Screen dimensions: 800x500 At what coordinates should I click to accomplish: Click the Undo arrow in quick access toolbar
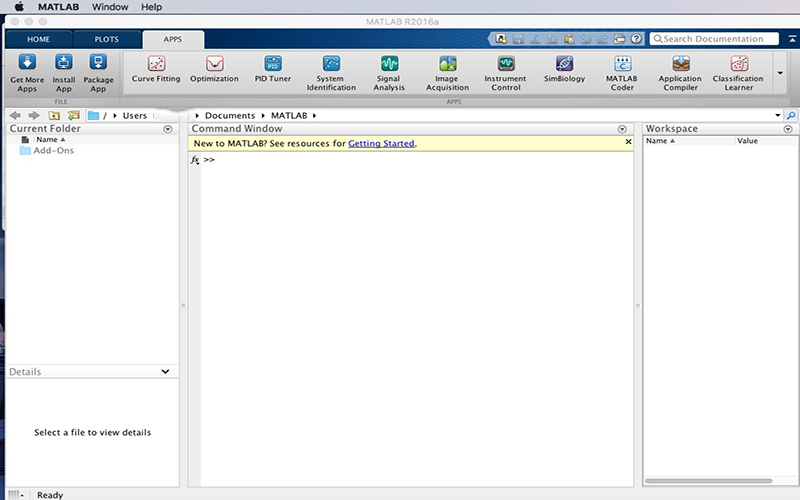click(x=586, y=39)
